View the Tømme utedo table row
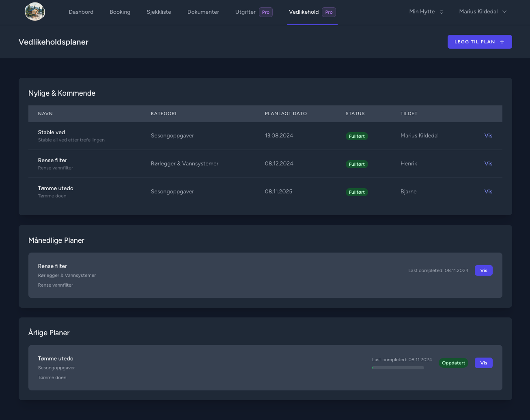Viewport: 530px width, 420px height. pos(488,192)
